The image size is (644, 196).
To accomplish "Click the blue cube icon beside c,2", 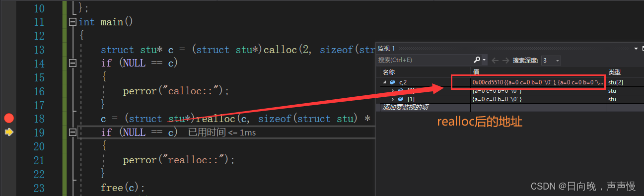I will (392, 82).
